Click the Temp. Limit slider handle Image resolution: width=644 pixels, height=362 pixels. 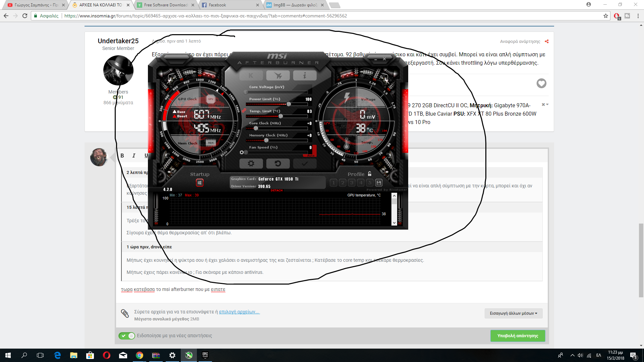tap(280, 116)
